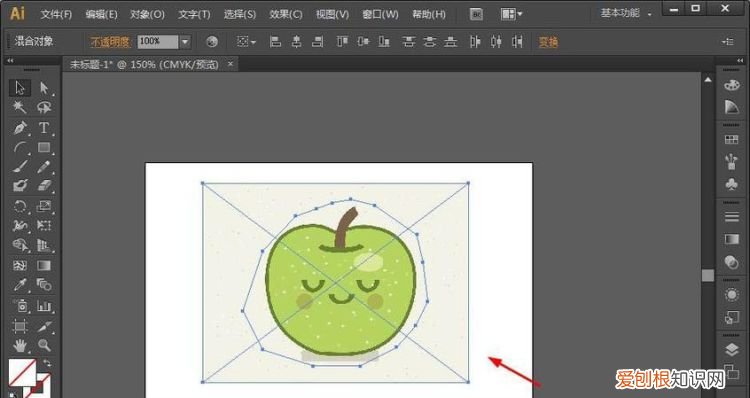Open the 窗口(W) menu
This screenshot has width=750, height=398.
click(x=380, y=14)
